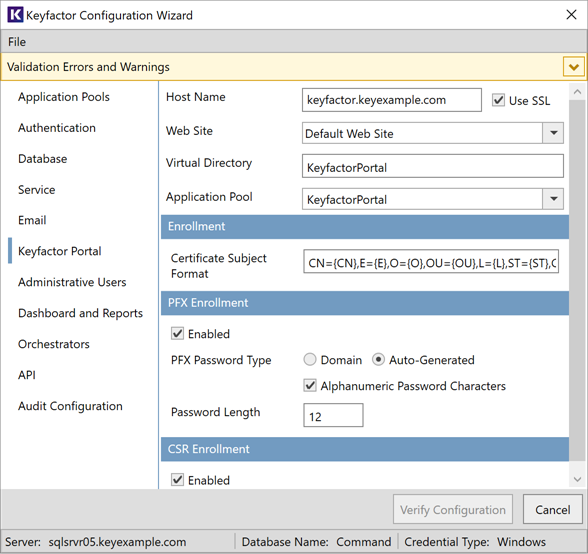Switch to the Service section

[x=36, y=189]
